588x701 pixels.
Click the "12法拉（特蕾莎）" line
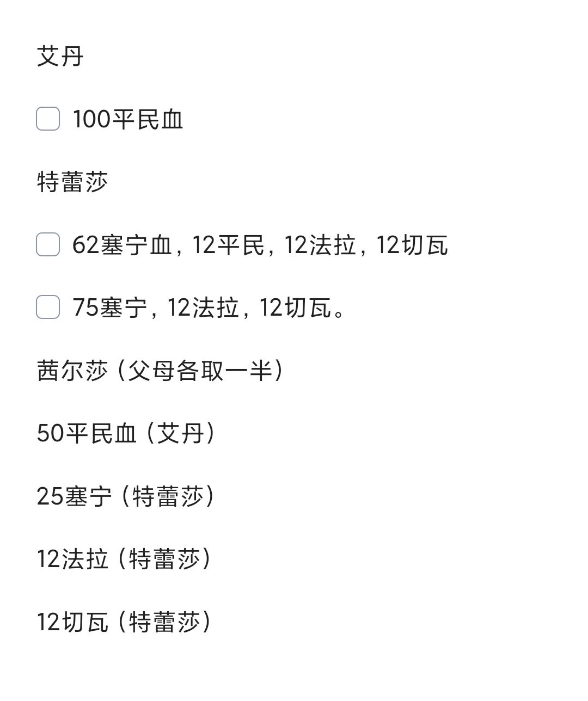(124, 559)
